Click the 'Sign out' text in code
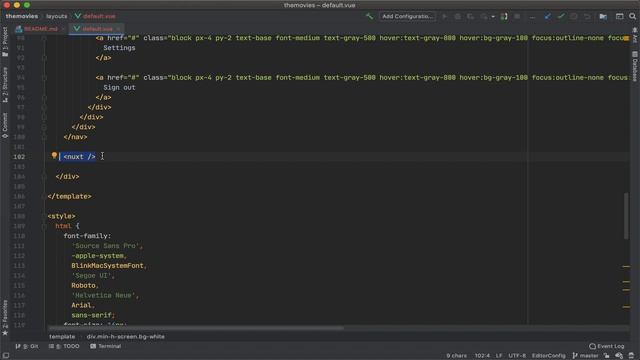The height and width of the screenshot is (360, 640). click(x=119, y=87)
